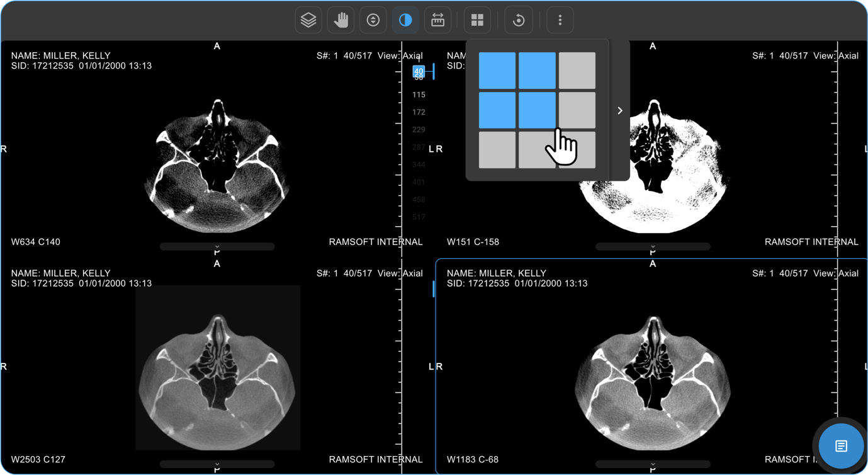
Task: Expand chevron below the top-left viewport
Action: point(217,247)
